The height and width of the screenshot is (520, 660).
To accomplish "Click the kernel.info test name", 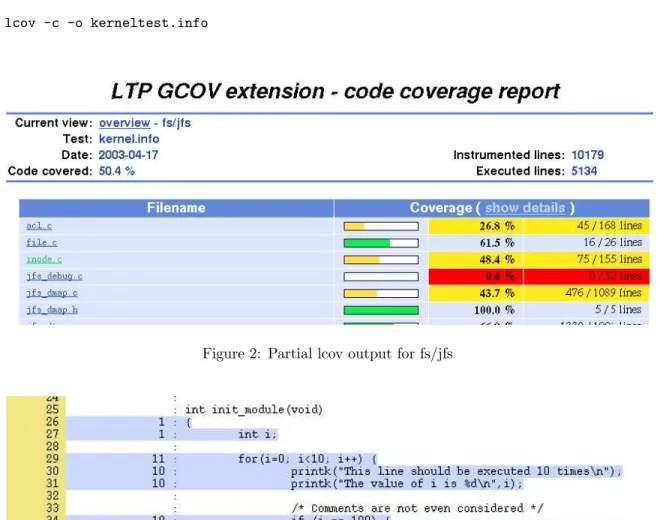I will pos(129,139).
